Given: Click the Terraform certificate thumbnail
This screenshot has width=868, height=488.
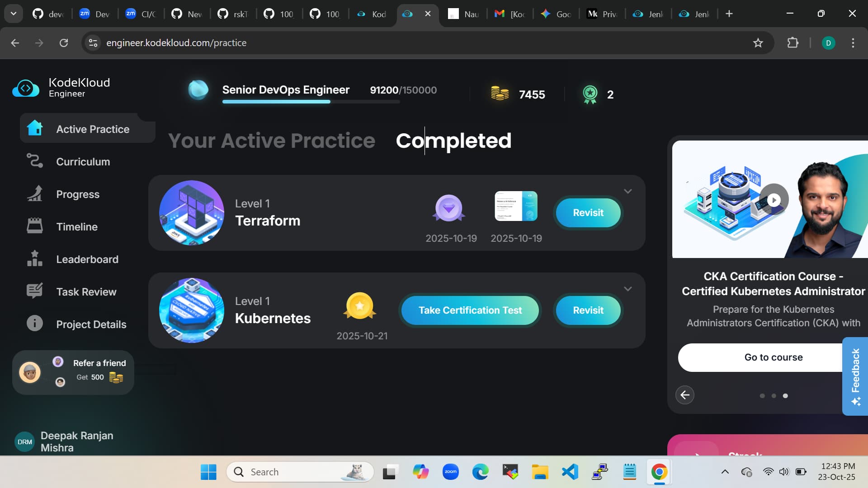Looking at the screenshot, I should [516, 206].
